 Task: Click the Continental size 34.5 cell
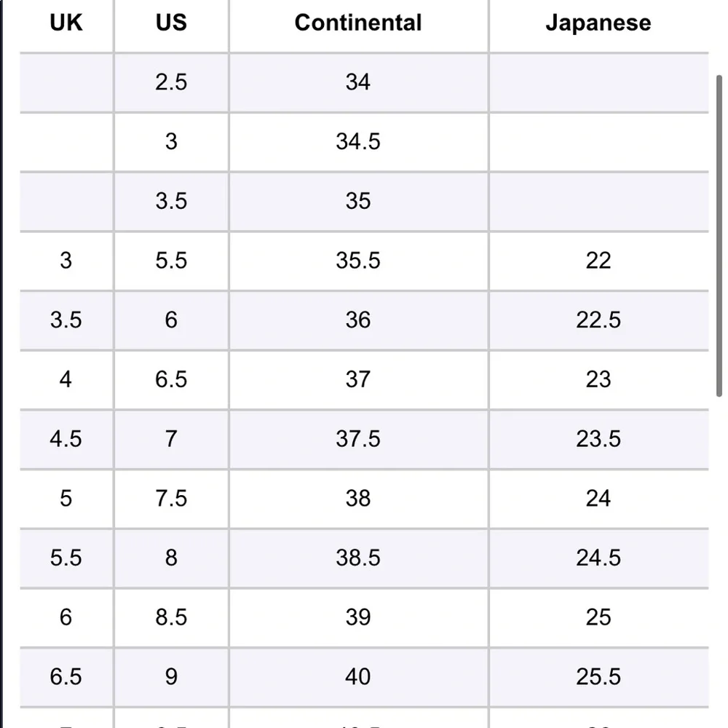(x=358, y=141)
